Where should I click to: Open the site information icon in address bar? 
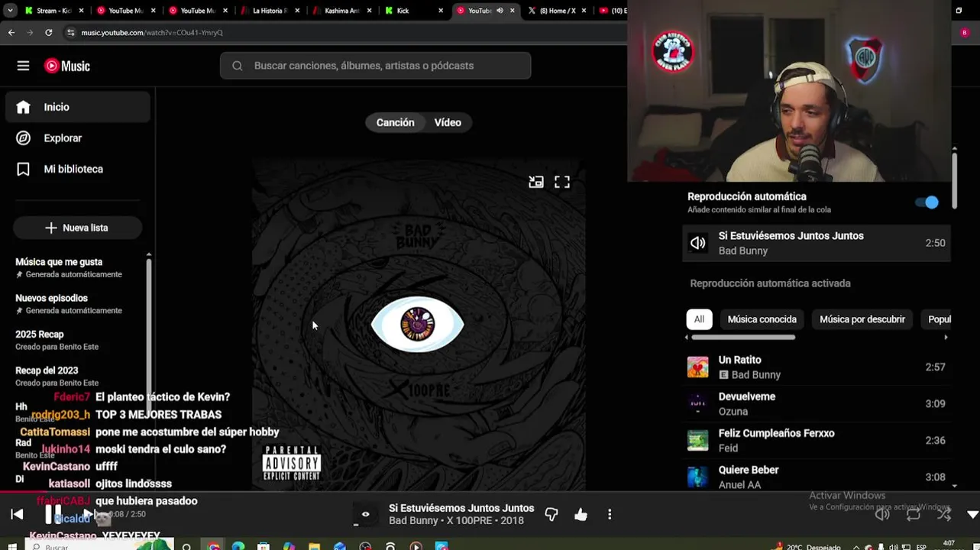tap(70, 32)
